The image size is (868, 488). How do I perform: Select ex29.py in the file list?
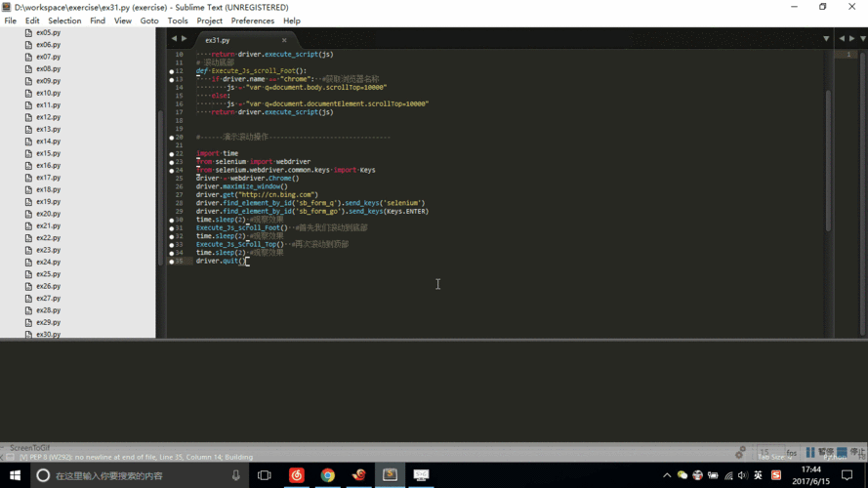point(48,322)
